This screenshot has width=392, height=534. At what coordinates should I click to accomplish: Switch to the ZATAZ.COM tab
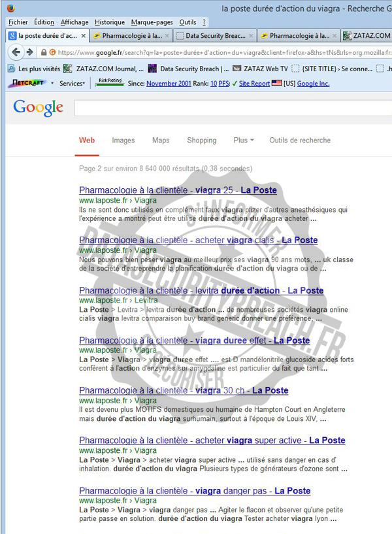(367, 36)
